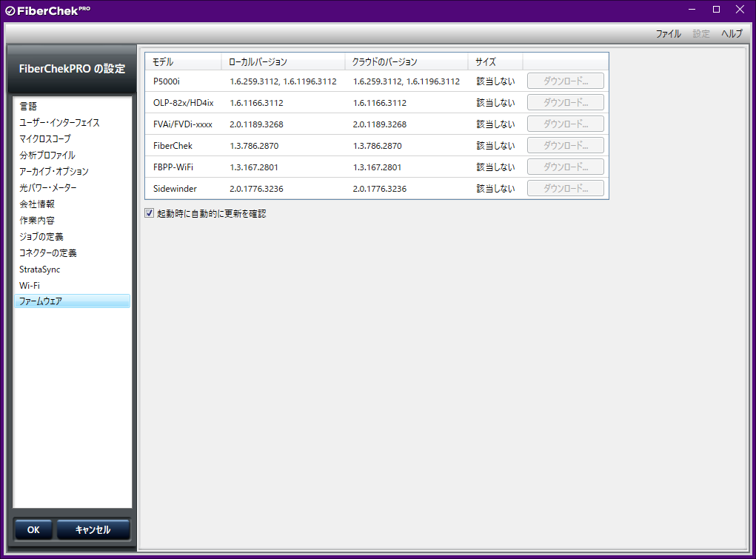Open マイクロスコープ settings
Viewport: 756px width, 559px height.
pyautogui.click(x=73, y=139)
